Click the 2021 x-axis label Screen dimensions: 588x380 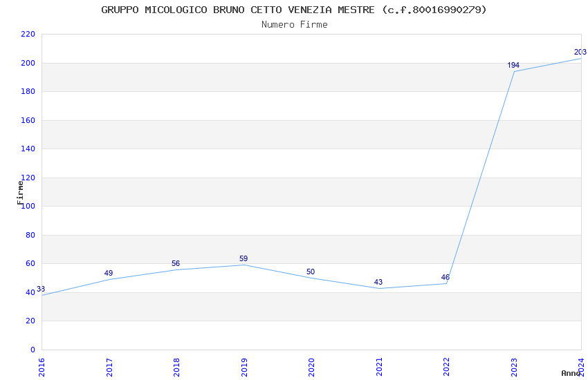point(379,368)
